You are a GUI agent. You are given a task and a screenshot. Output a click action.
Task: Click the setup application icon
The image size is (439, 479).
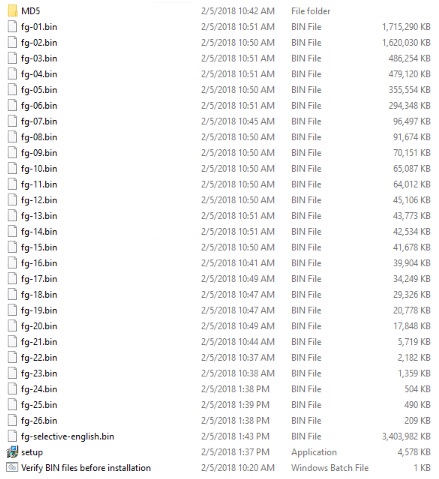pyautogui.click(x=12, y=452)
